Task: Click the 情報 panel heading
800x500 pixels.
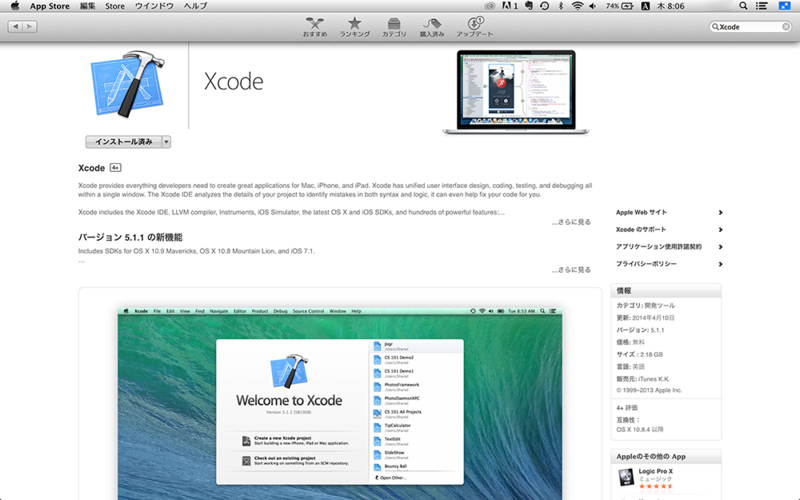Action: [623, 291]
